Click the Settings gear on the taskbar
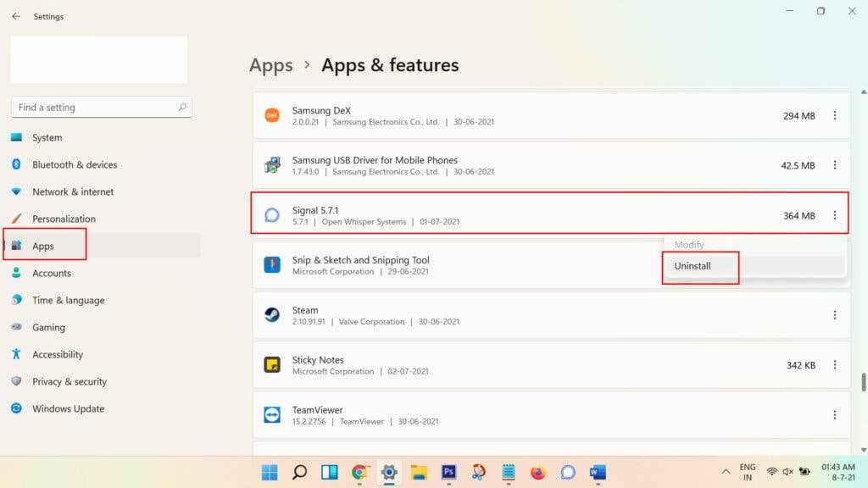Viewport: 868px width, 488px height. [389, 472]
